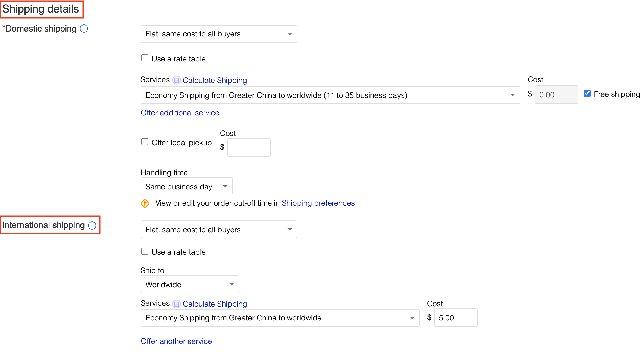This screenshot has height=352, width=644.
Task: Open the international Flat cost type dropdown
Action: [x=219, y=229]
